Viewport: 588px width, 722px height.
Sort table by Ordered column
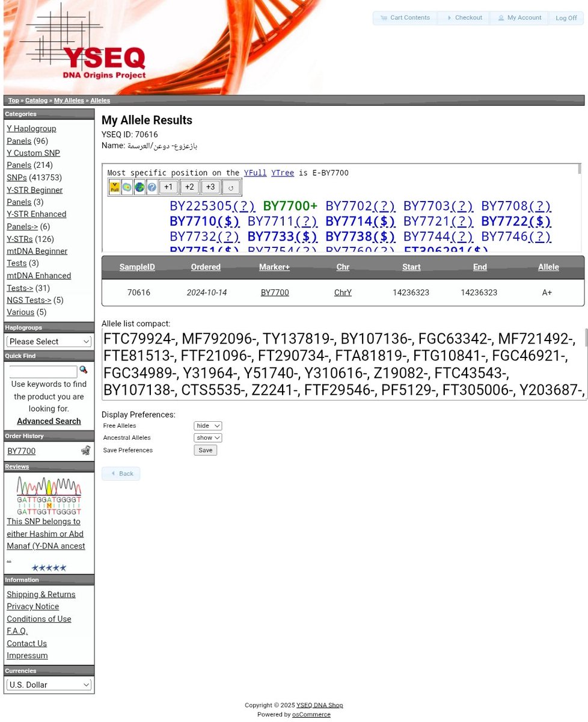[x=206, y=267]
